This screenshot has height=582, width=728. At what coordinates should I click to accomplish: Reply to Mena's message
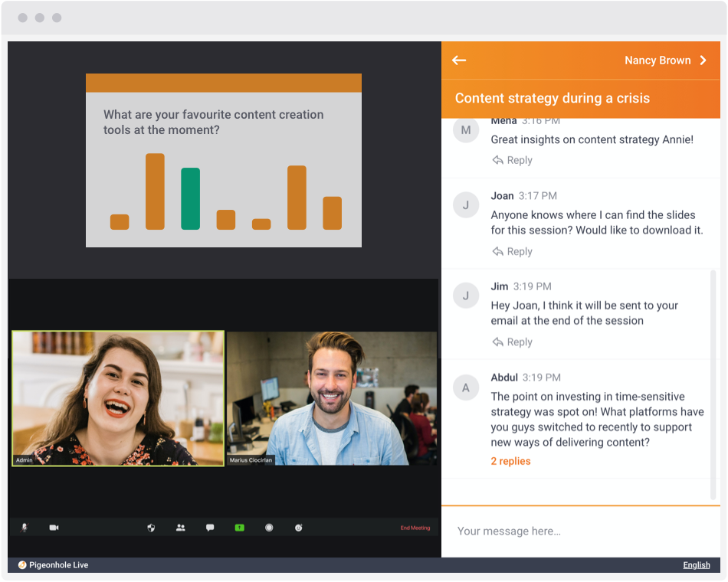pos(513,160)
